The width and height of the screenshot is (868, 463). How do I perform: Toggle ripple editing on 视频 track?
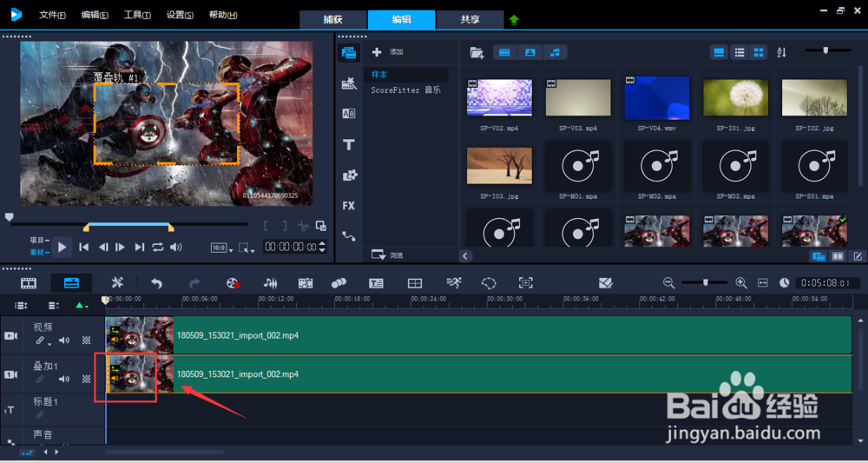[41, 341]
